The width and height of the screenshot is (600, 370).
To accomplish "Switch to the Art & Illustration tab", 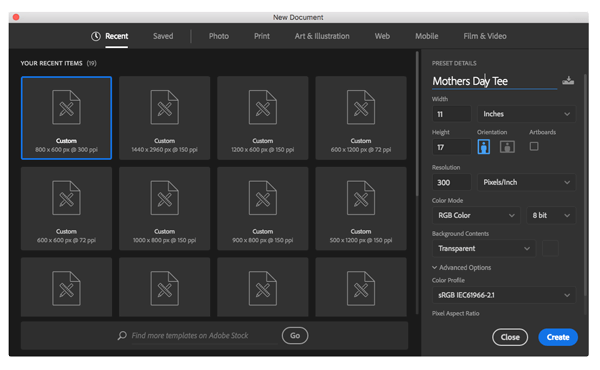I will pos(322,36).
